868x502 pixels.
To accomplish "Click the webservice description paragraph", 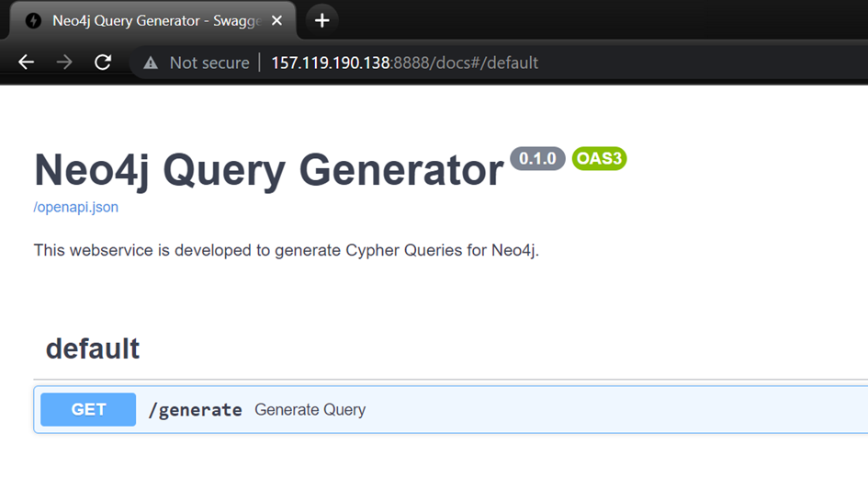I will tap(287, 250).
